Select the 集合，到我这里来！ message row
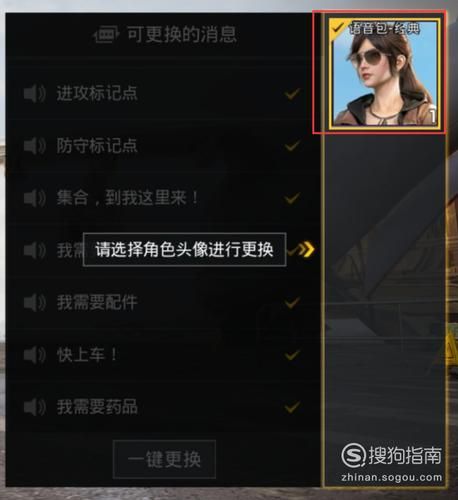The height and width of the screenshot is (500, 458). [163, 198]
